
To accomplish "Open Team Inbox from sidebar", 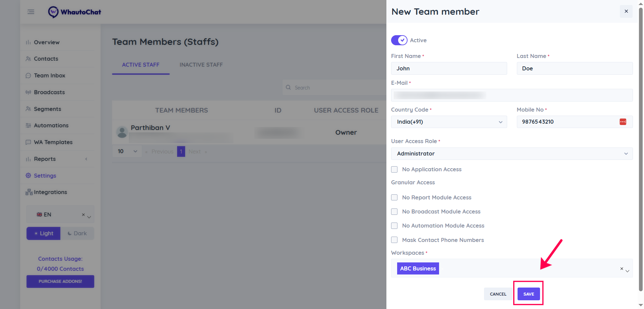I will [49, 75].
